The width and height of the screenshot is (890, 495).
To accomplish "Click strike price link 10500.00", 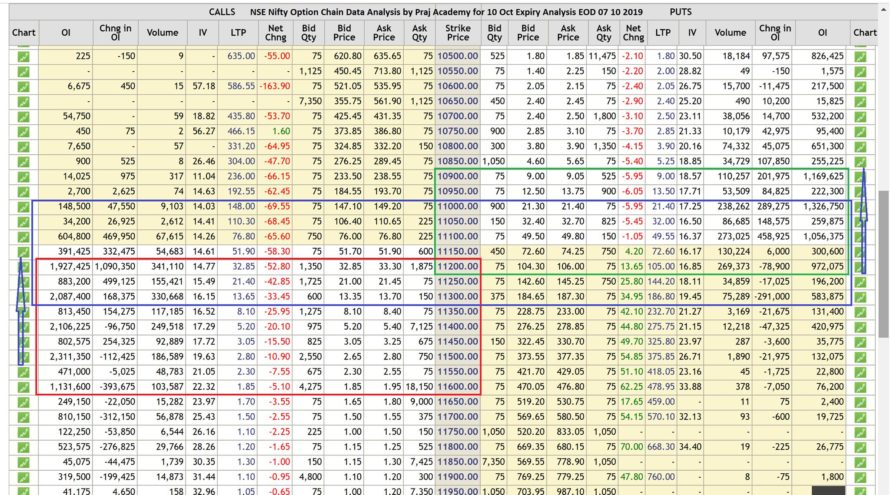I will 457,56.
